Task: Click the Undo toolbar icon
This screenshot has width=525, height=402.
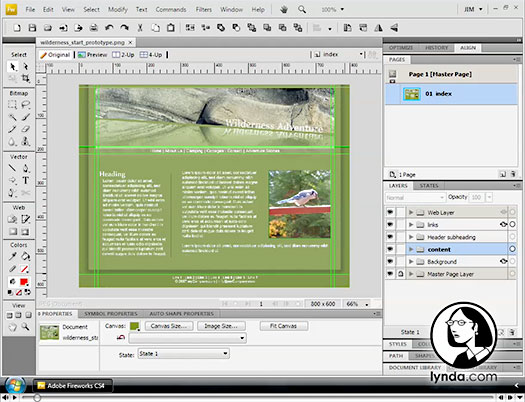Action: pos(109,28)
